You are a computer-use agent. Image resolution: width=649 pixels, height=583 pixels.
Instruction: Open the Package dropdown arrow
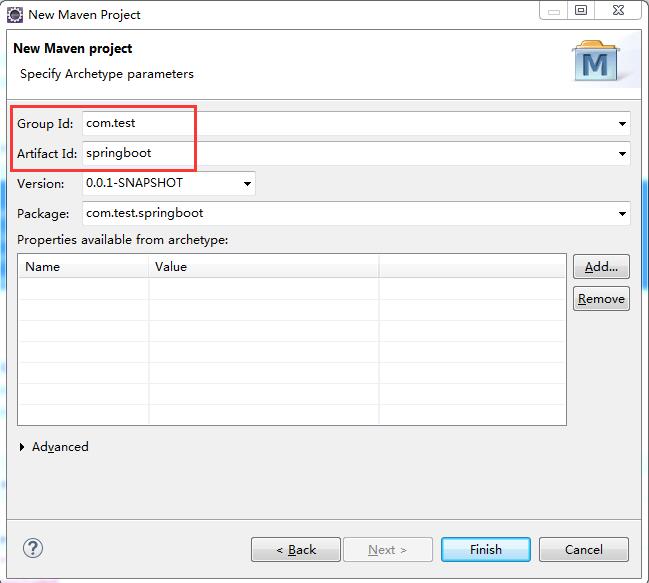[x=622, y=214]
